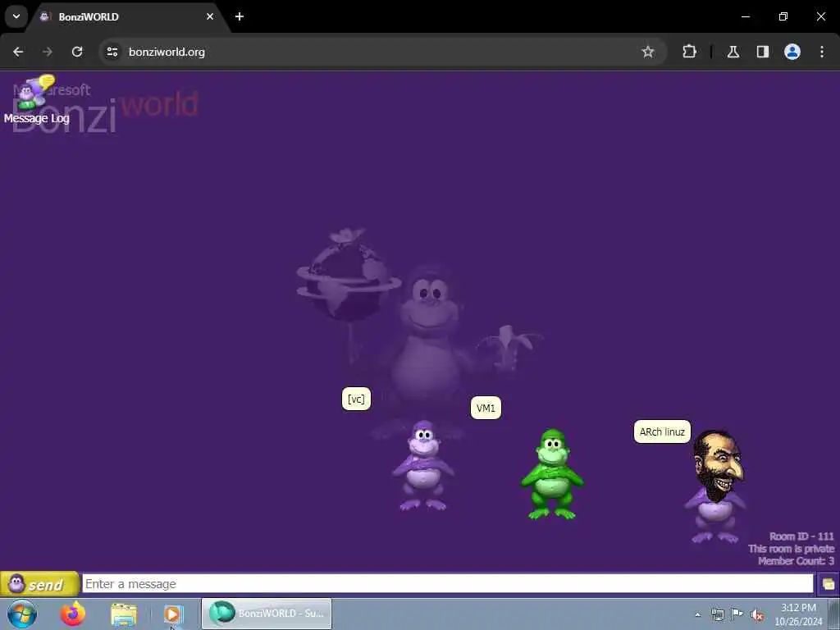This screenshot has height=630, width=840.
Task: Select the bearded Bonzi named ARch linuz
Action: pyautogui.click(x=716, y=486)
